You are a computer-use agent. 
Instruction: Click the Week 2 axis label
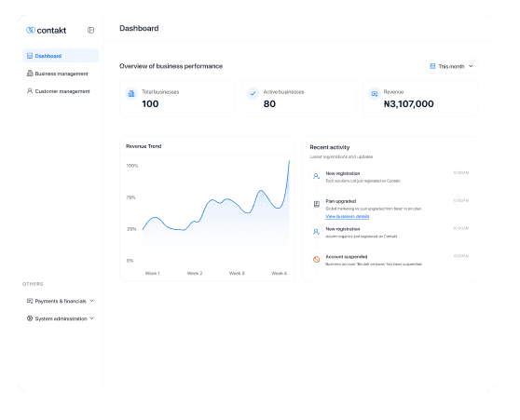click(195, 273)
